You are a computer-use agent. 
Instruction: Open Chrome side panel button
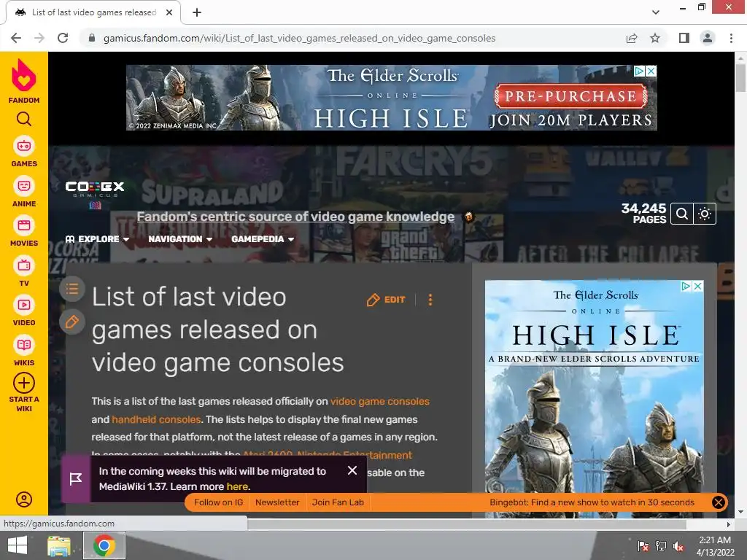point(684,38)
